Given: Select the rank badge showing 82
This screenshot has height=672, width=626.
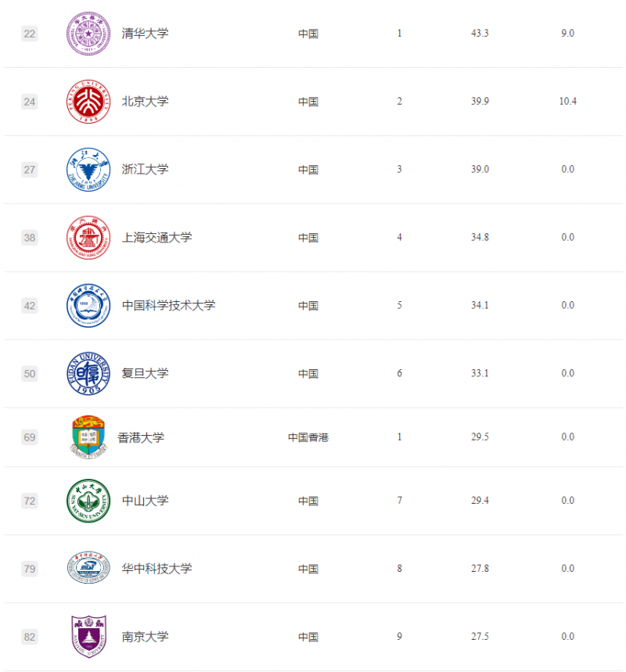Looking at the screenshot, I should [30, 637].
